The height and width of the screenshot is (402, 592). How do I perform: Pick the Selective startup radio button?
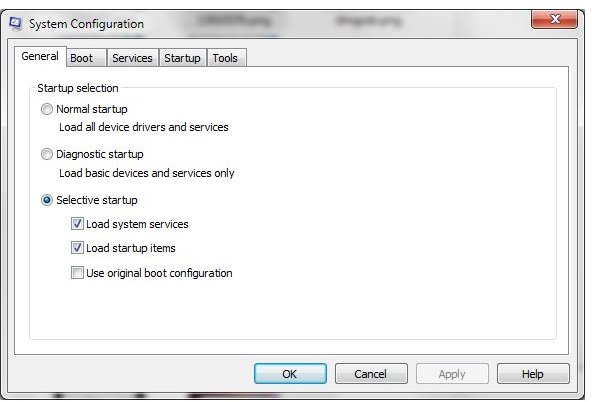pyautogui.click(x=47, y=200)
